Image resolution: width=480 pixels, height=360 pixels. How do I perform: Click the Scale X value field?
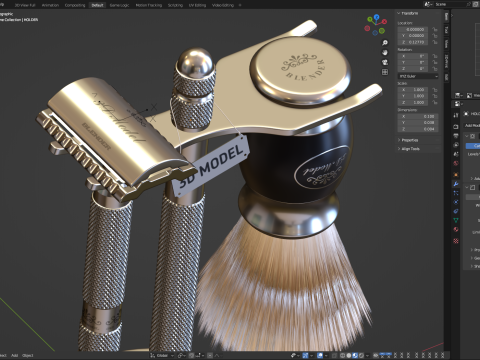pyautogui.click(x=413, y=90)
